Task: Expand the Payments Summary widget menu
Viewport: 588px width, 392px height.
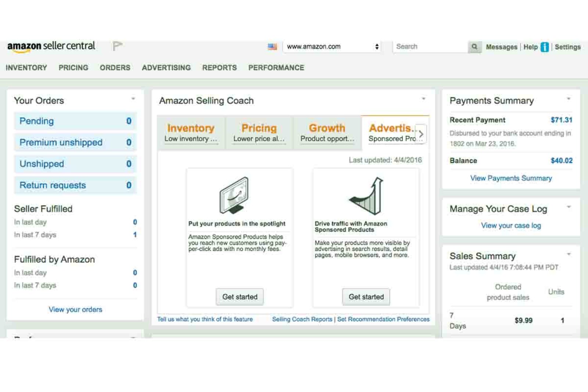Action: [569, 99]
